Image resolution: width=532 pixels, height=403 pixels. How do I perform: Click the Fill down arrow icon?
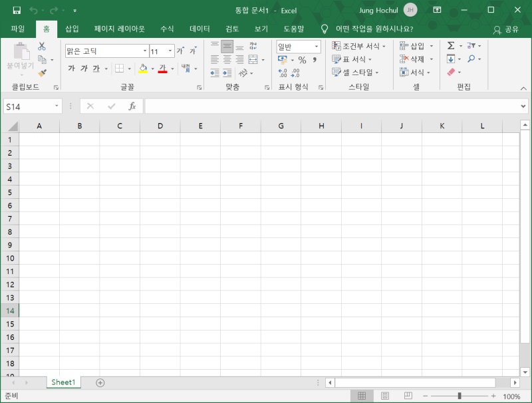451,59
